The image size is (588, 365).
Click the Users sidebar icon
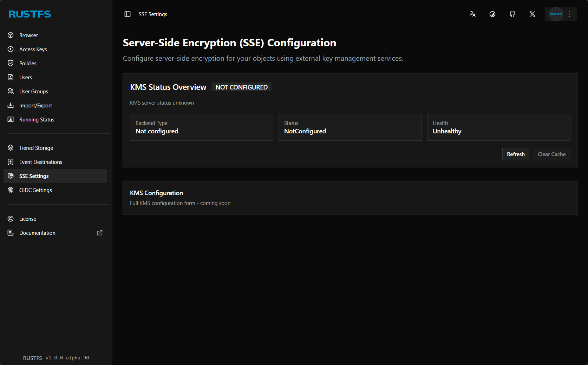coord(11,78)
